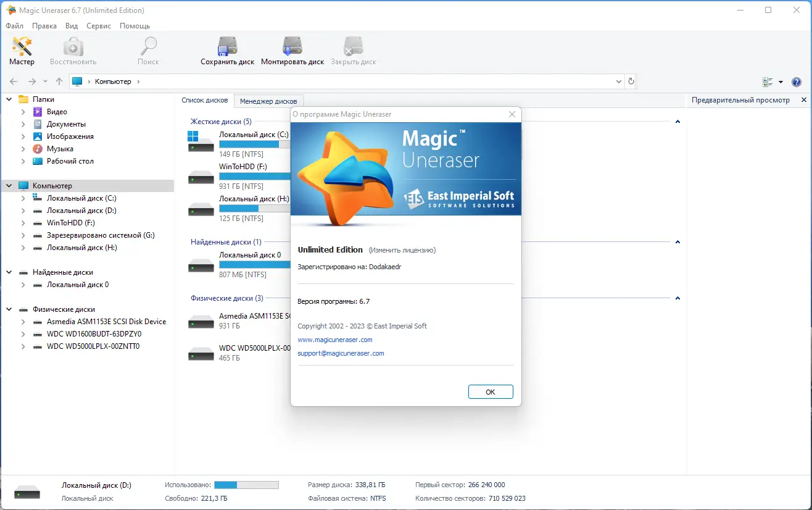
Task: Switch to the Менеджер дисков tab
Action: coord(269,101)
